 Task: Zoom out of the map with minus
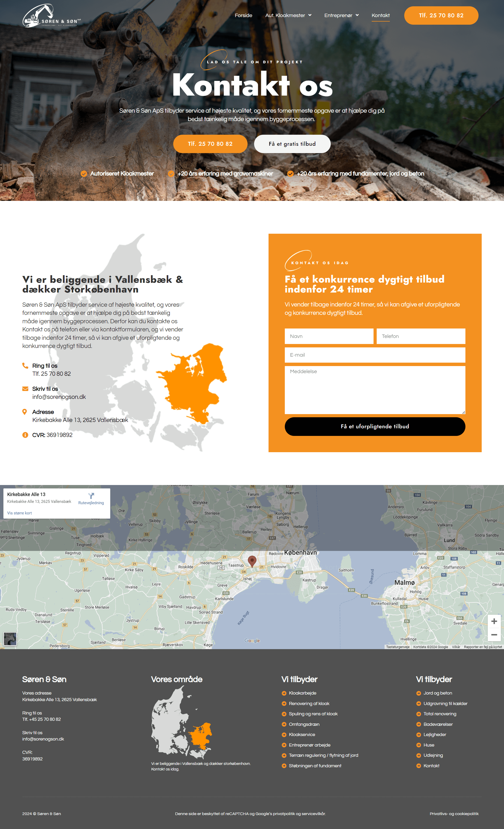493,634
